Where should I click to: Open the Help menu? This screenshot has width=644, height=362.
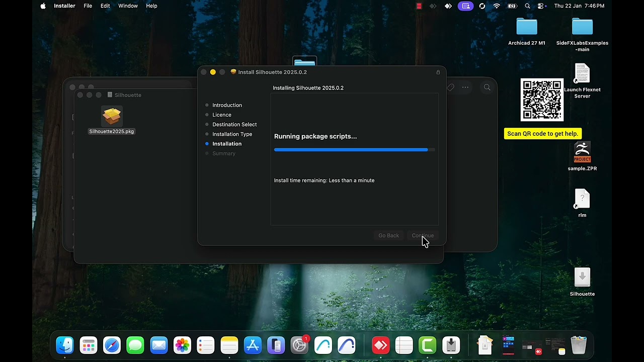point(151,6)
